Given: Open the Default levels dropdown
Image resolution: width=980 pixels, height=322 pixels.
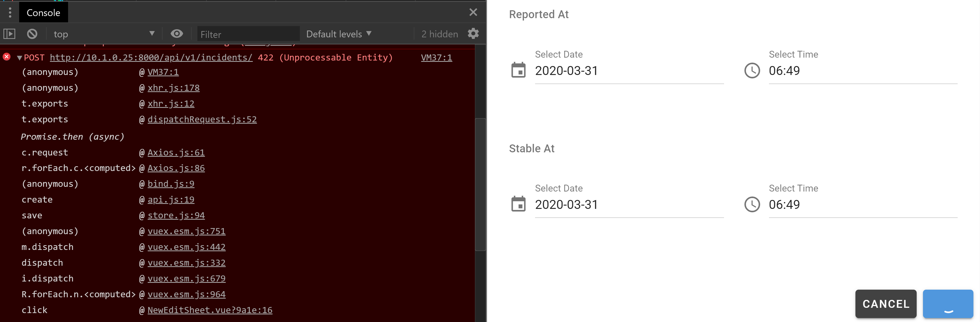Looking at the screenshot, I should click(x=338, y=33).
